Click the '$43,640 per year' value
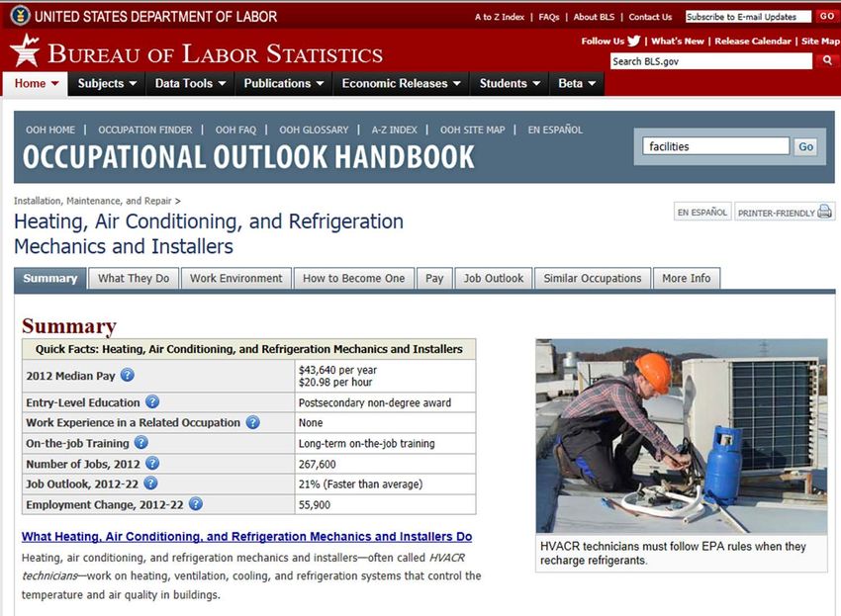This screenshot has width=841, height=616. pos(338,370)
